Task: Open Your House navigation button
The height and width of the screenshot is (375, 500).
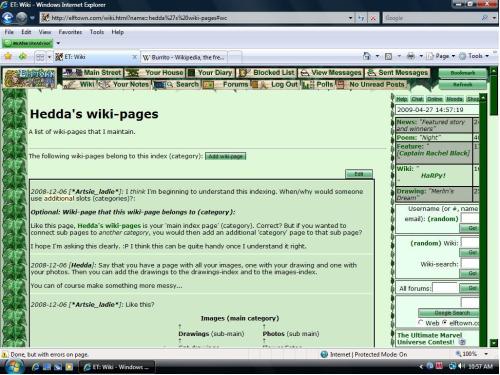Action: (154, 72)
